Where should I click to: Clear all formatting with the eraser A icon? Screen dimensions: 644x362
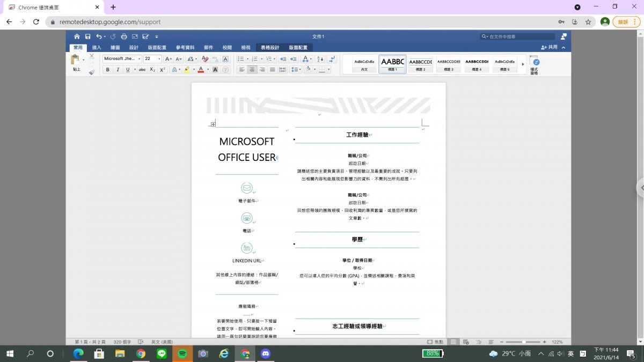pyautogui.click(x=205, y=59)
